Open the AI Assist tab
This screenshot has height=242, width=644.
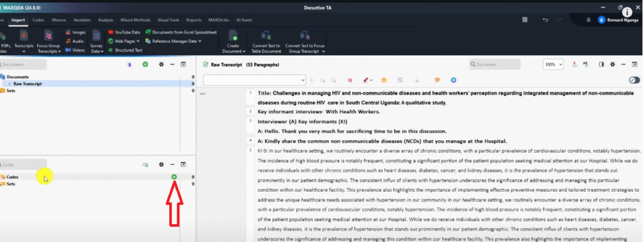pyautogui.click(x=245, y=20)
